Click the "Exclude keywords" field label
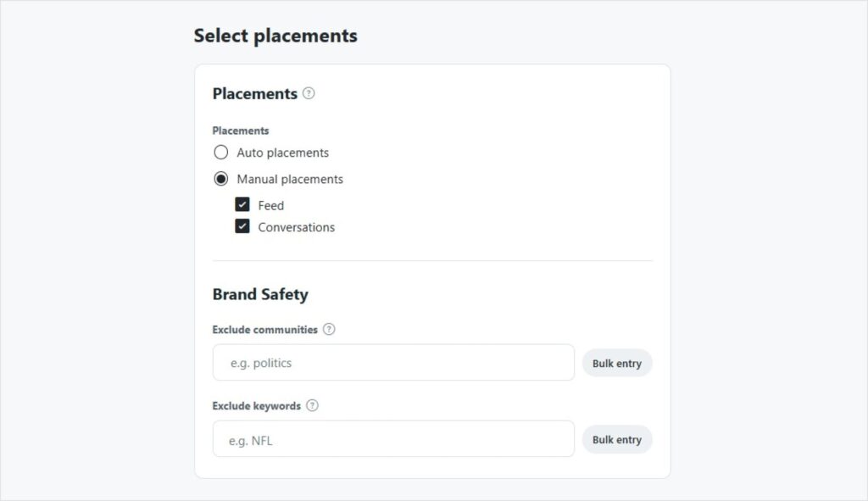This screenshot has height=501, width=868. coord(257,406)
